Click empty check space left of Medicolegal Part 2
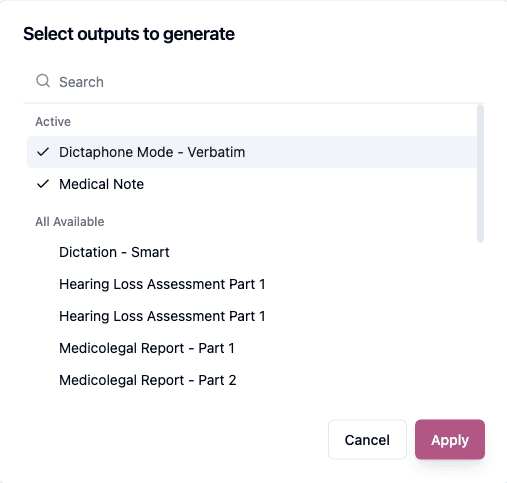Image resolution: width=507 pixels, height=483 pixels. (43, 380)
